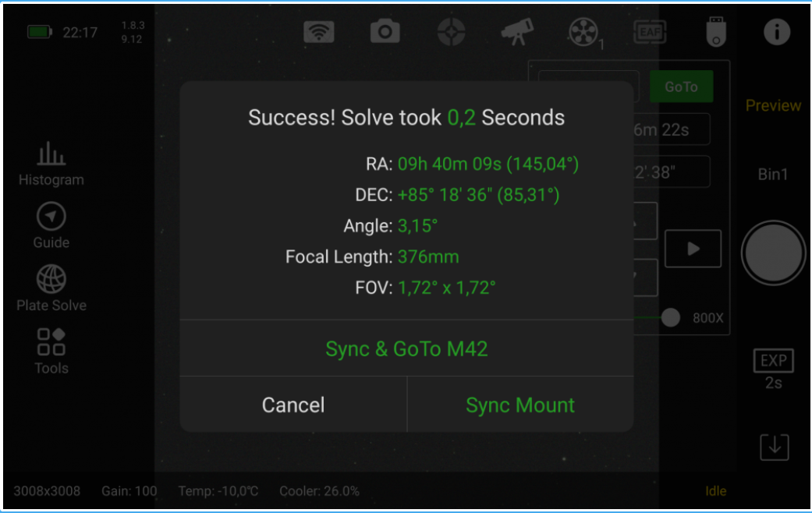Open the Wi-Fi settings icon
This screenshot has height=513, width=812.
pyautogui.click(x=318, y=32)
